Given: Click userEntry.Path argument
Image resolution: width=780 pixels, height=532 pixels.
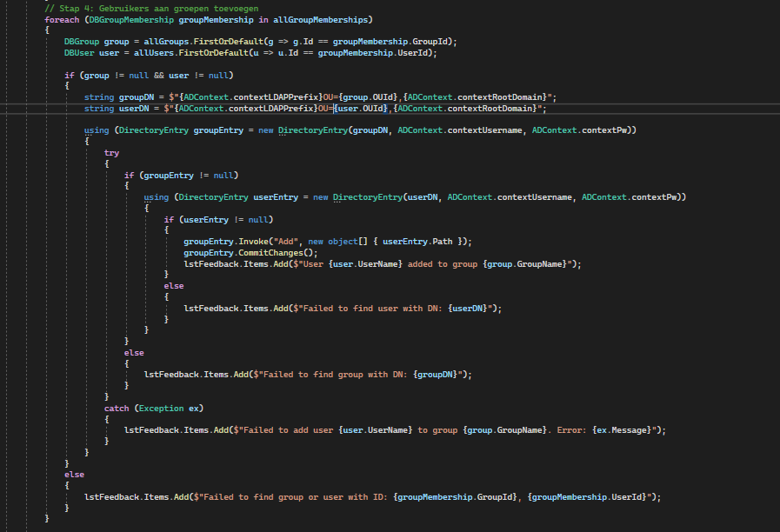Looking at the screenshot, I should 417,242.
